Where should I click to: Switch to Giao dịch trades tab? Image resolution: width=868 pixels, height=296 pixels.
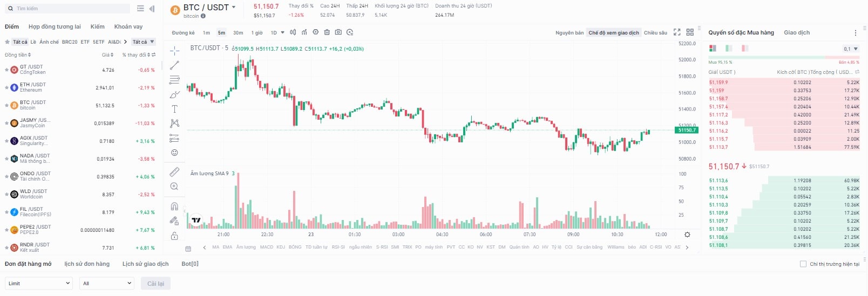[x=797, y=32]
